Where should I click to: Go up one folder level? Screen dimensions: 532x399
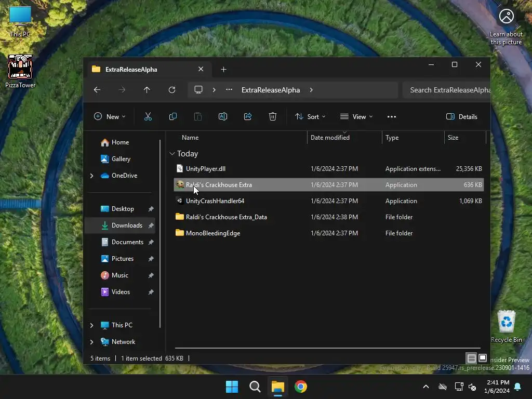[x=147, y=90]
